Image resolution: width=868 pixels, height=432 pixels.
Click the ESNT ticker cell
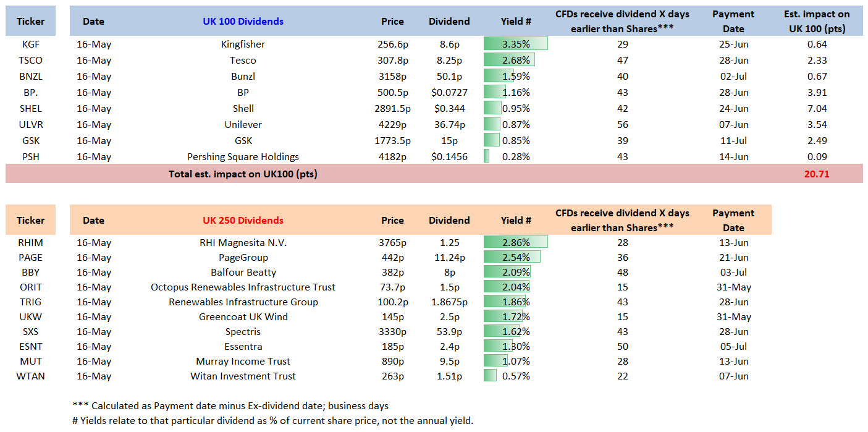30,347
